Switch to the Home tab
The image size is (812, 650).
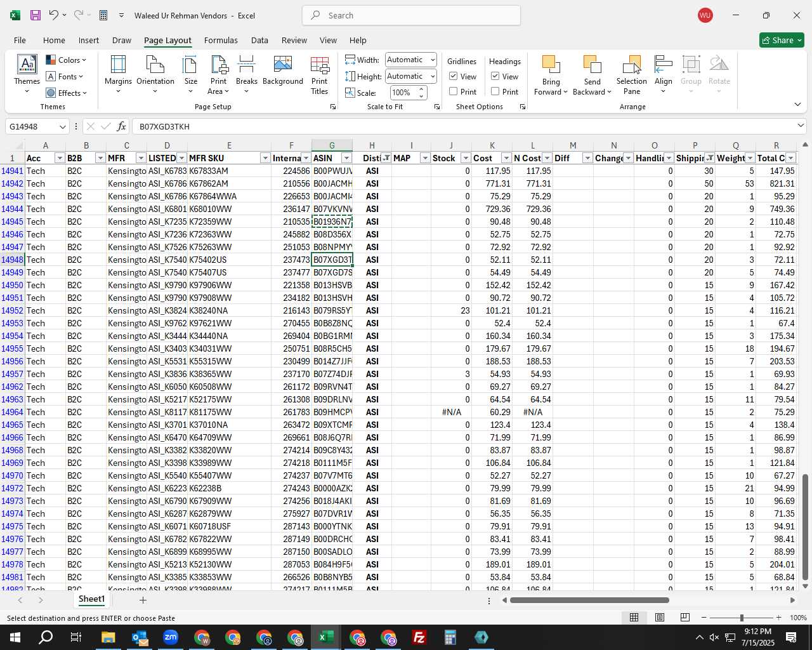54,40
